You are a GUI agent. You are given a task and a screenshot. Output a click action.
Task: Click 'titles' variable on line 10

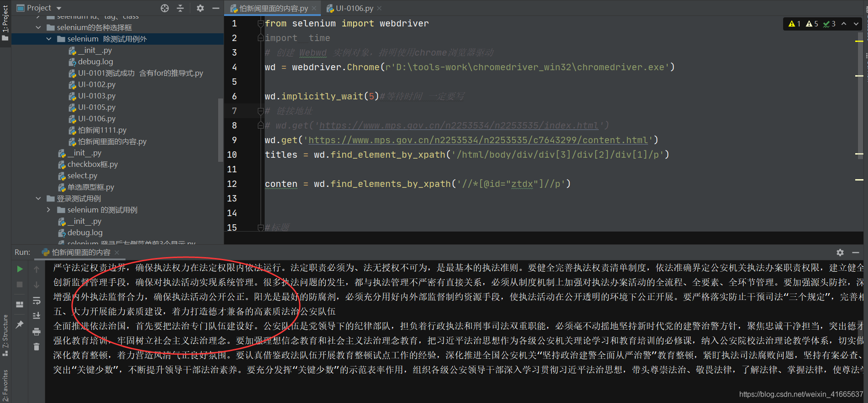click(x=281, y=155)
